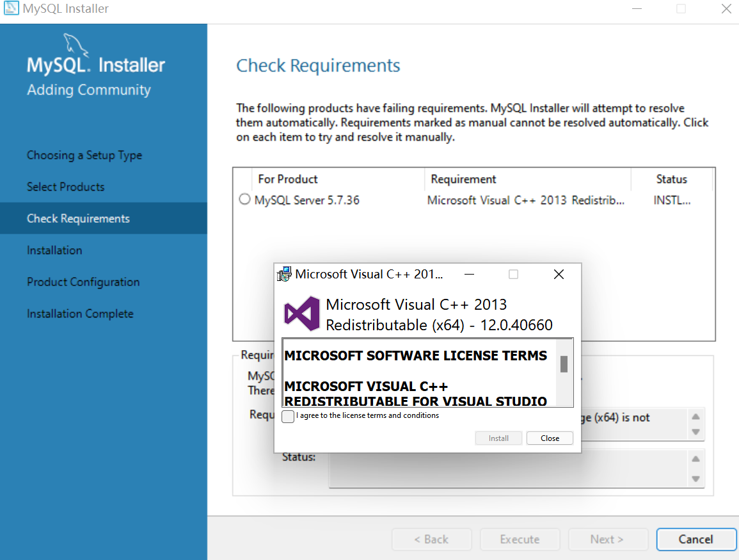The height and width of the screenshot is (560, 739).
Task: Click Close button in Visual C++ dialog
Action: [x=550, y=438]
